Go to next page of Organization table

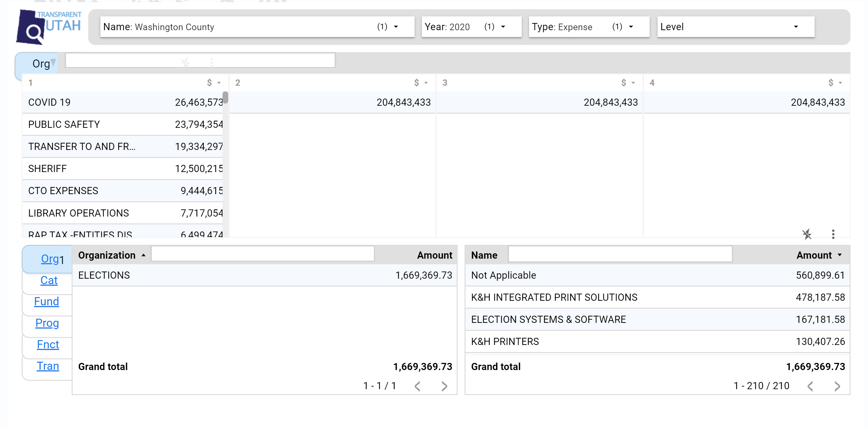click(444, 386)
